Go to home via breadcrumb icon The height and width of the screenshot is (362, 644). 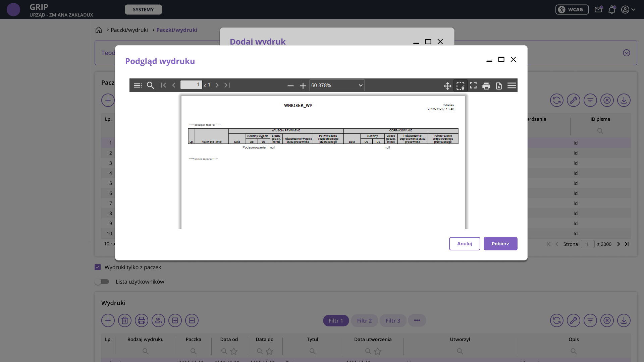click(x=99, y=30)
